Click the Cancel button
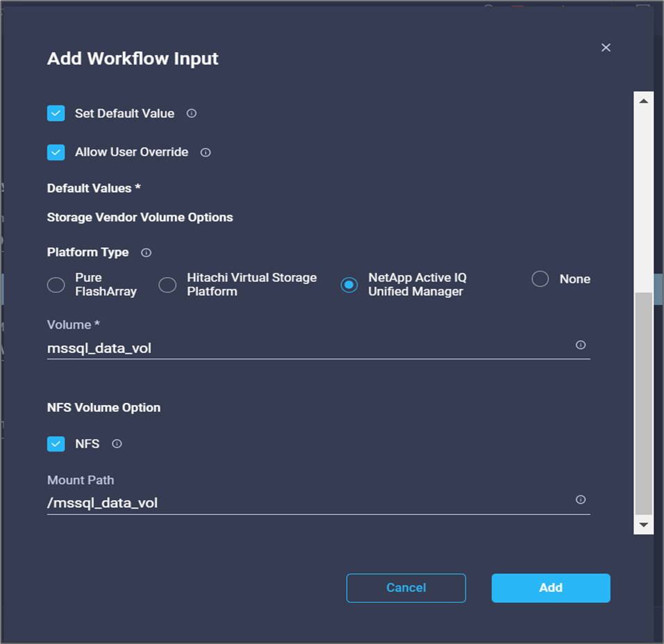 (406, 588)
